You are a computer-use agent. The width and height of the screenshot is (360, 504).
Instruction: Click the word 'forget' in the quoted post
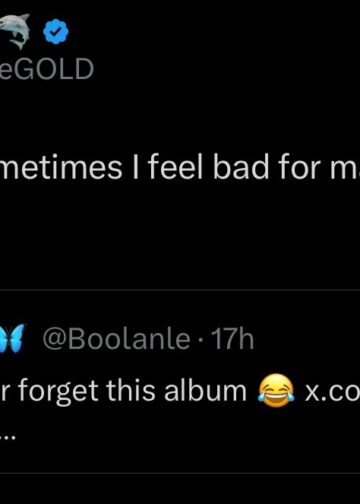pos(58,392)
